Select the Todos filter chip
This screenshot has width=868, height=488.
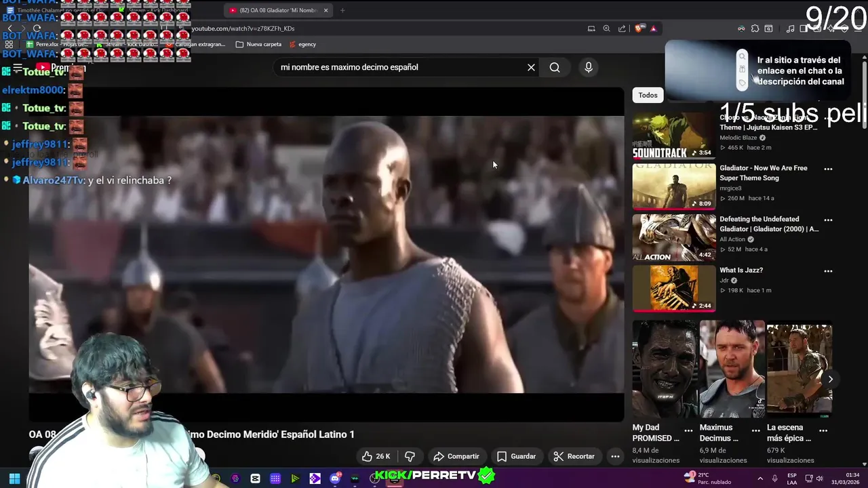(648, 95)
